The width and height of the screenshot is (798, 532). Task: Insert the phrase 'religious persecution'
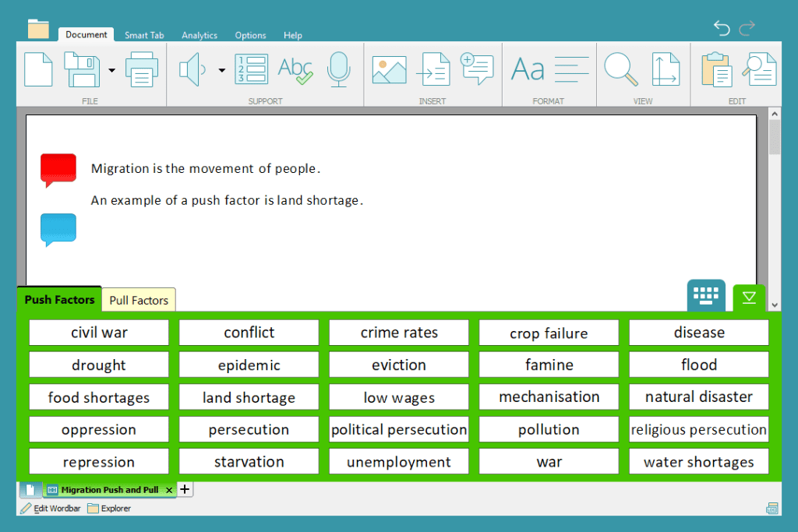point(699,429)
